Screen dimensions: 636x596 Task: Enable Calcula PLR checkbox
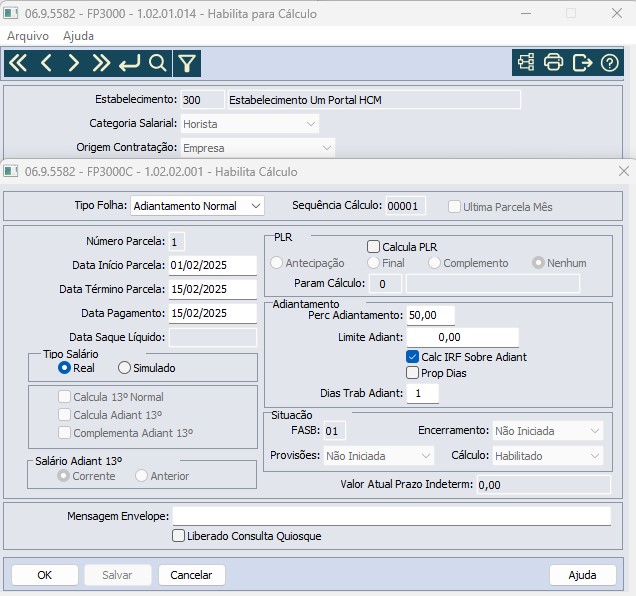tap(373, 247)
